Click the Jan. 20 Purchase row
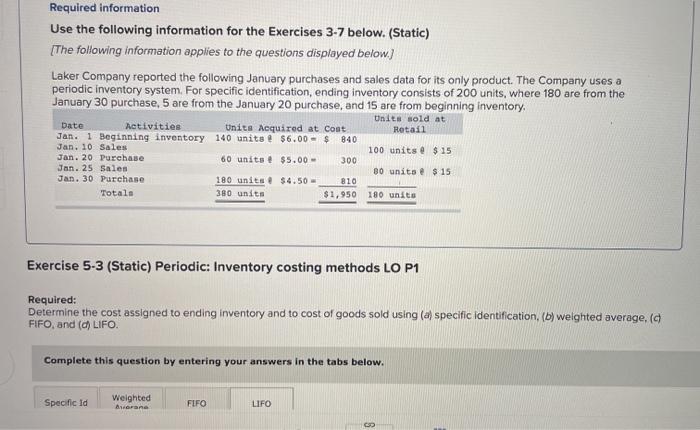This screenshot has height=430, width=700. click(207, 159)
